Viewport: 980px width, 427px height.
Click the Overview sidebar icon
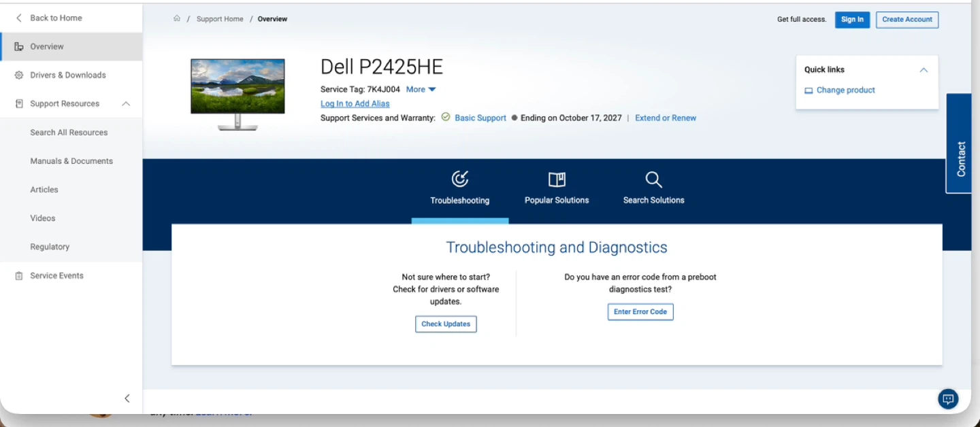(19, 46)
